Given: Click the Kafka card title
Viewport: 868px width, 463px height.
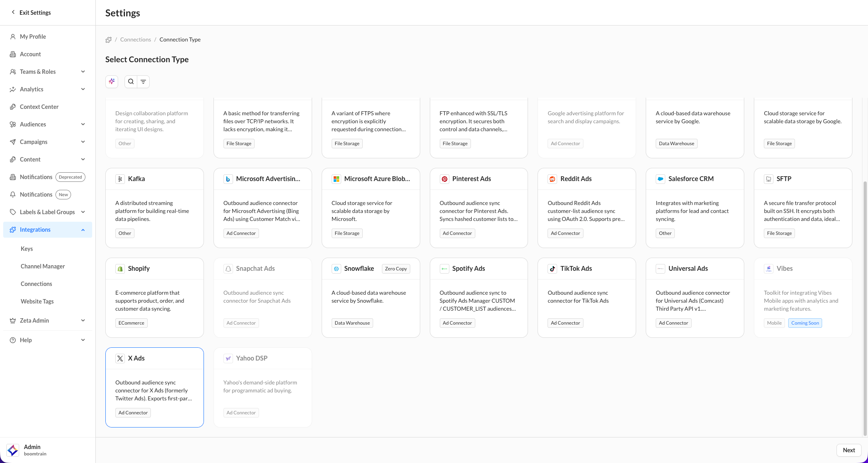Looking at the screenshot, I should point(136,179).
